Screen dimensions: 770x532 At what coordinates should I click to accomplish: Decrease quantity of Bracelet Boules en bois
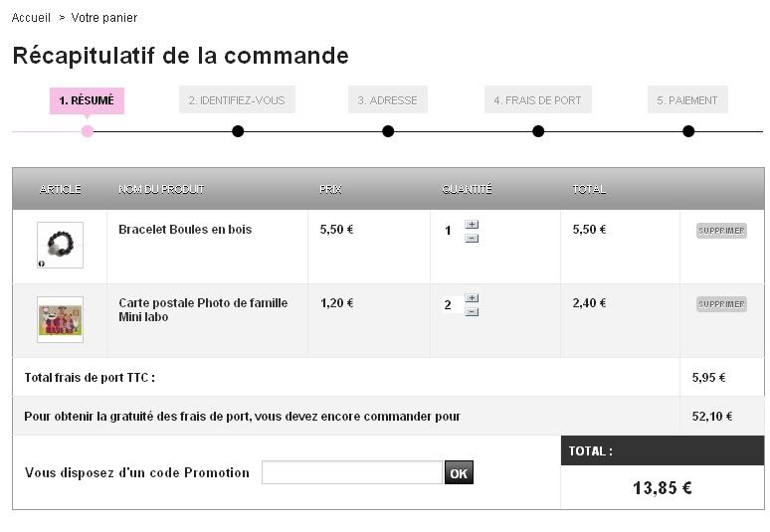coord(472,238)
